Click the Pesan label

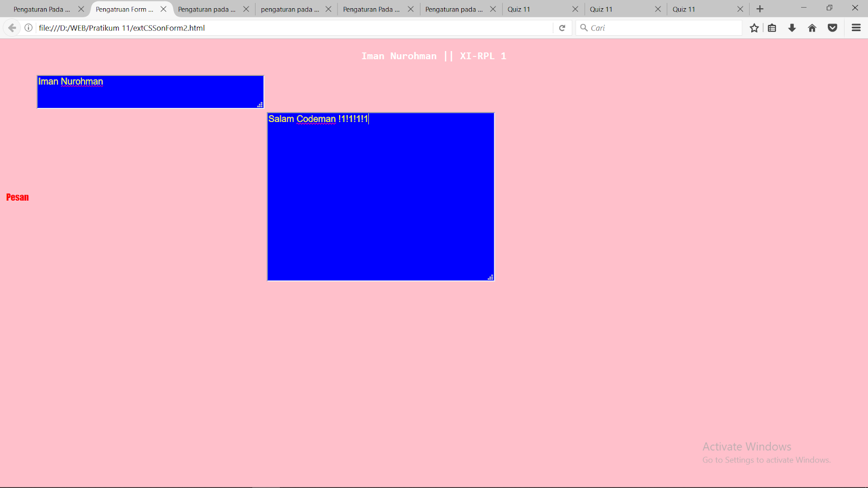[x=17, y=197]
